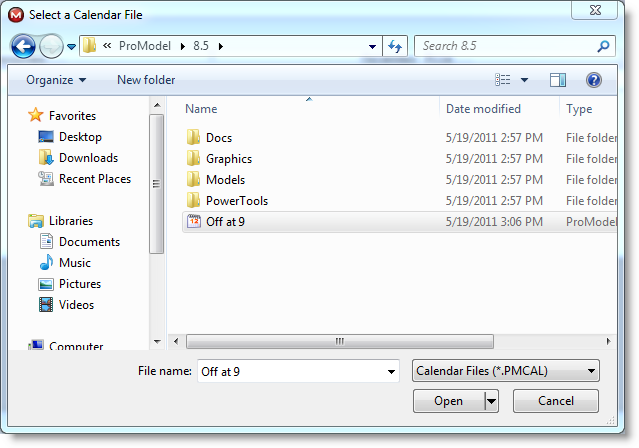Select Downloads in Favorites
Screen dimensions: 639x448
[x=88, y=158]
